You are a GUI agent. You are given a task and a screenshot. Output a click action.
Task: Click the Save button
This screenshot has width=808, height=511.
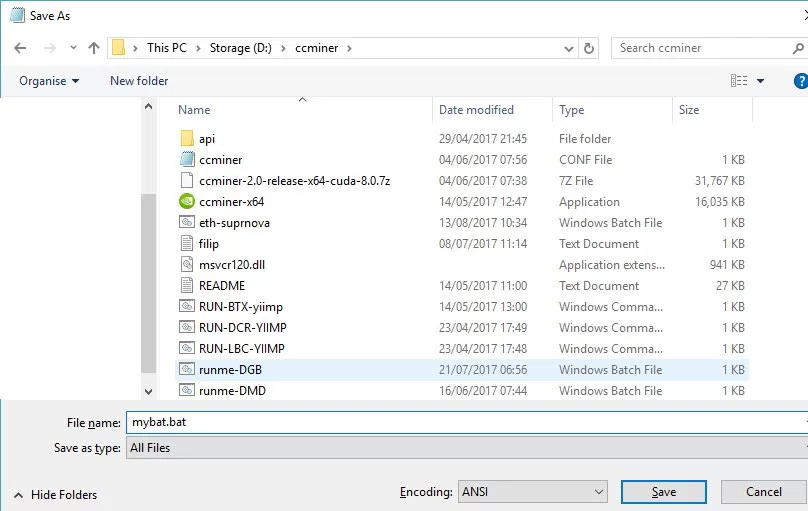664,492
